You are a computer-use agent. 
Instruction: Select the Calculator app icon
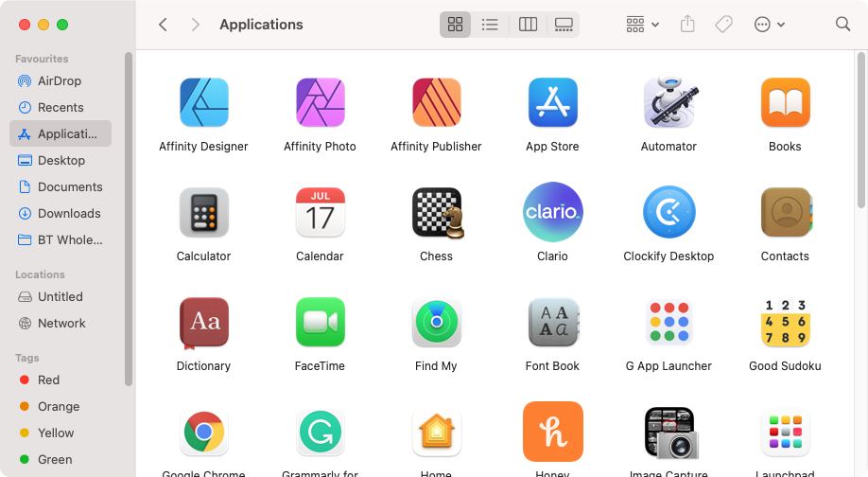click(x=203, y=212)
